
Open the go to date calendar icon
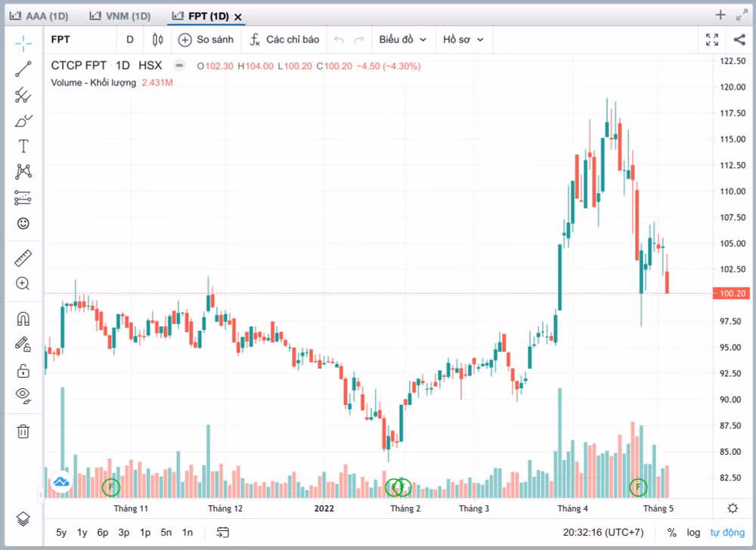[223, 532]
